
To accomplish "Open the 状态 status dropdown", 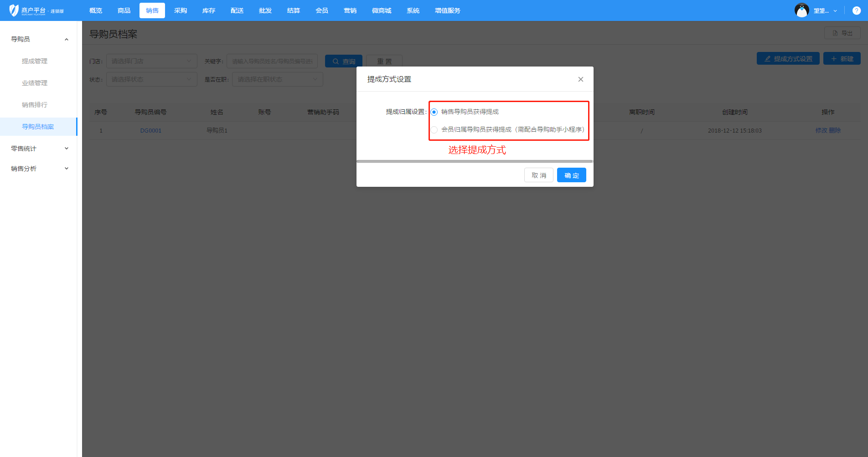I will (151, 79).
